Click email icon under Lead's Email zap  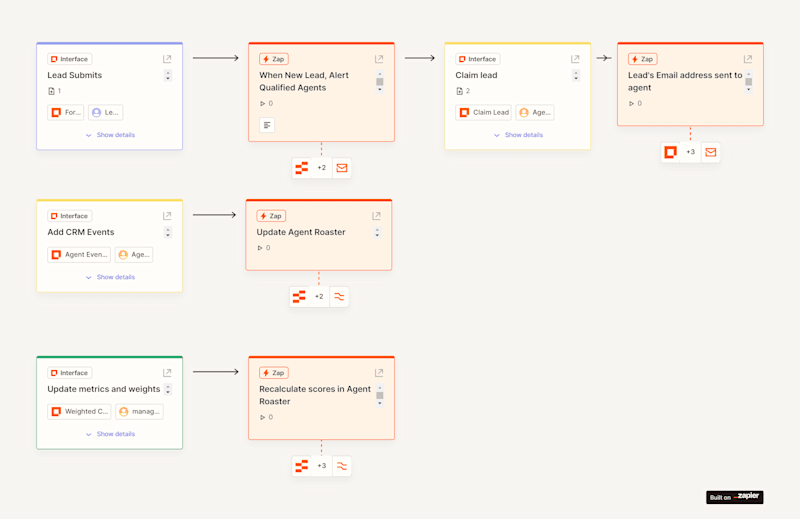(710, 152)
